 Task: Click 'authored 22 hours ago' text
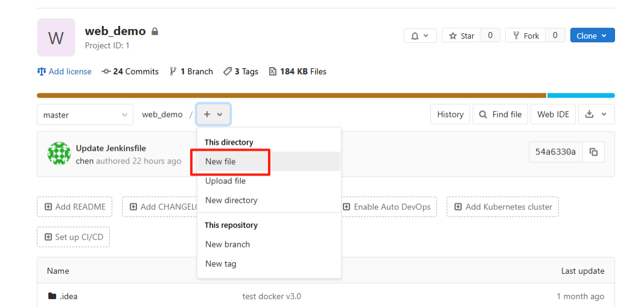[x=138, y=161]
